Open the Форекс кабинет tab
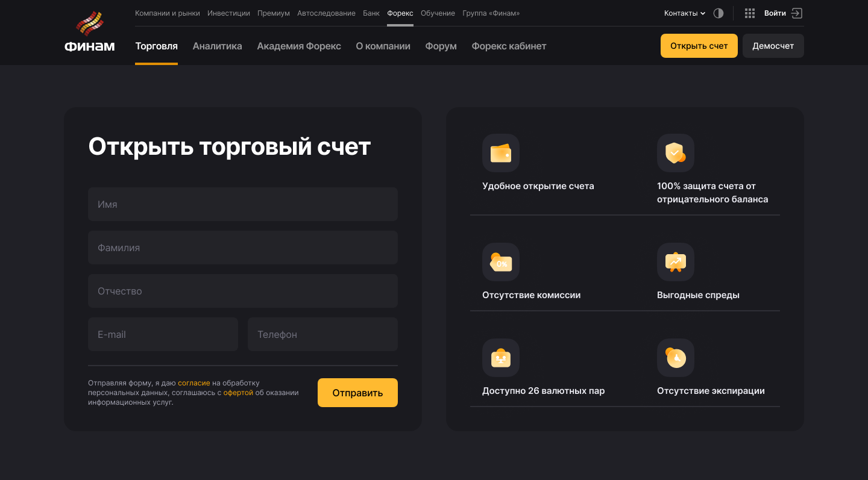 pyautogui.click(x=509, y=46)
